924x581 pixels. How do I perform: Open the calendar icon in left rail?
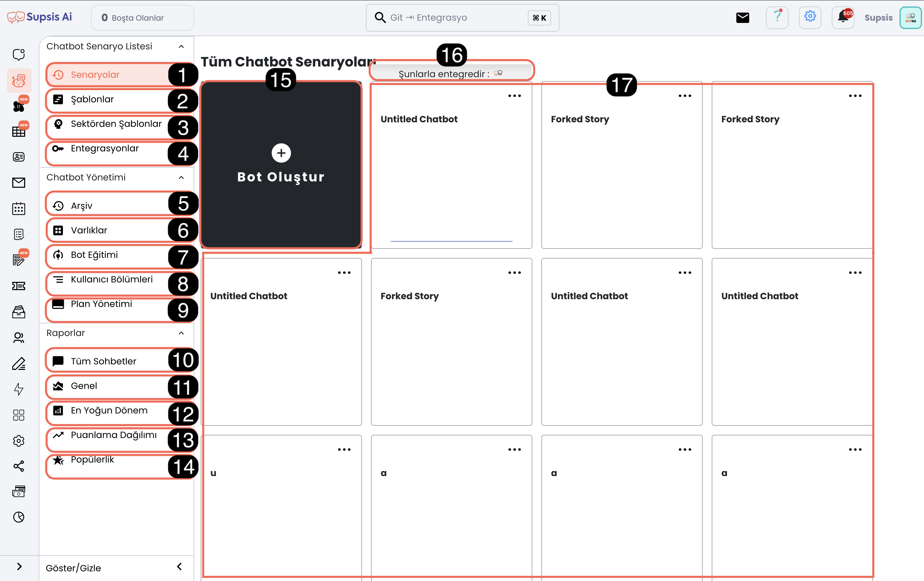[18, 209]
